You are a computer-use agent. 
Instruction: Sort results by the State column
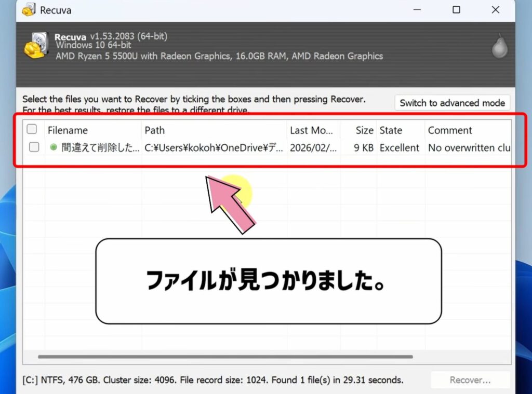pos(390,130)
